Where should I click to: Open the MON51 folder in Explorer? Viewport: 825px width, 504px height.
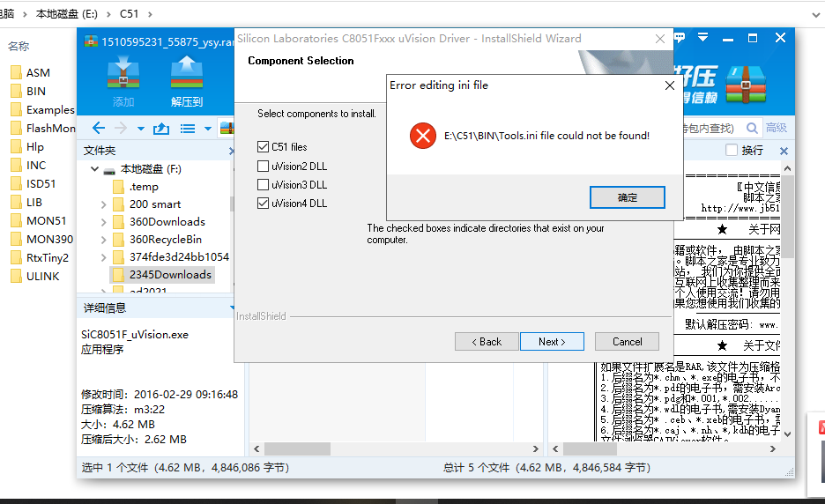47,220
